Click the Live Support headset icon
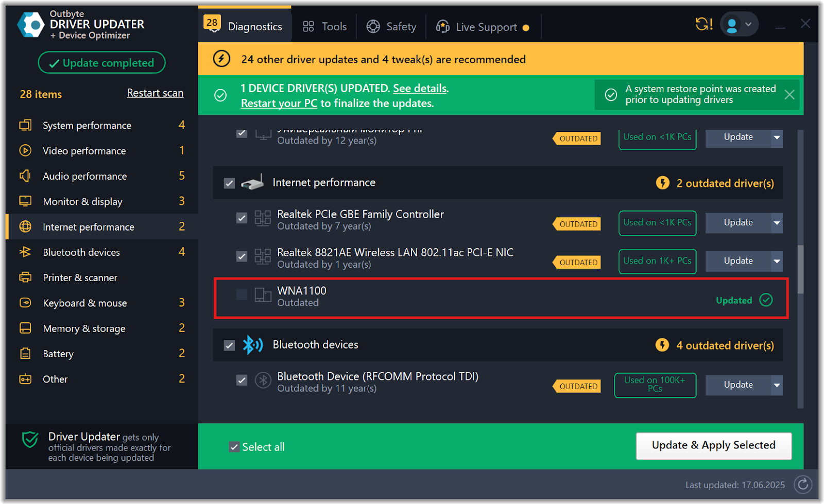Screen dimensions: 824x504 442,27
